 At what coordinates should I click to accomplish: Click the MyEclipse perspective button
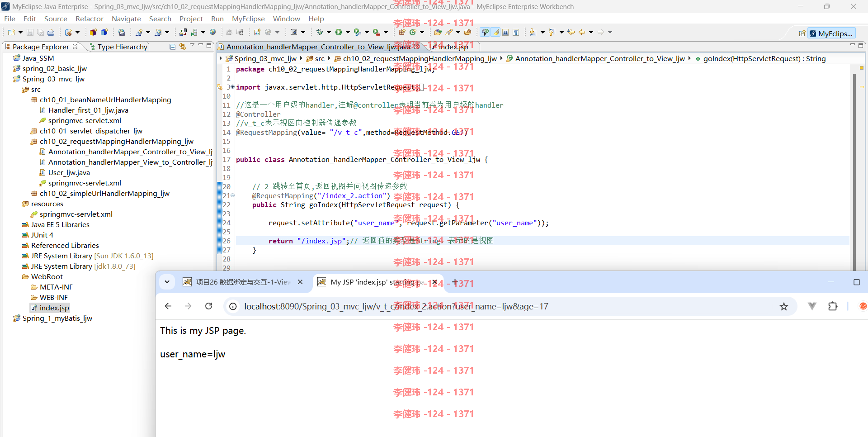coord(831,33)
